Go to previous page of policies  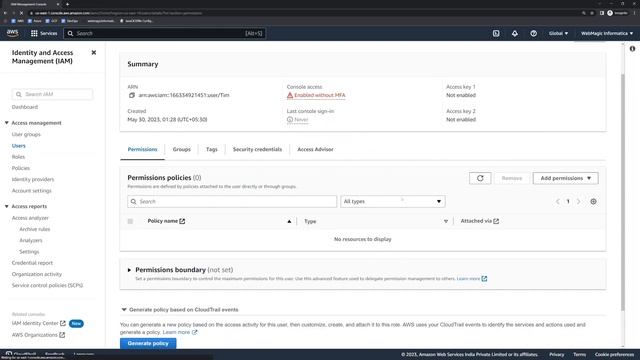558,201
